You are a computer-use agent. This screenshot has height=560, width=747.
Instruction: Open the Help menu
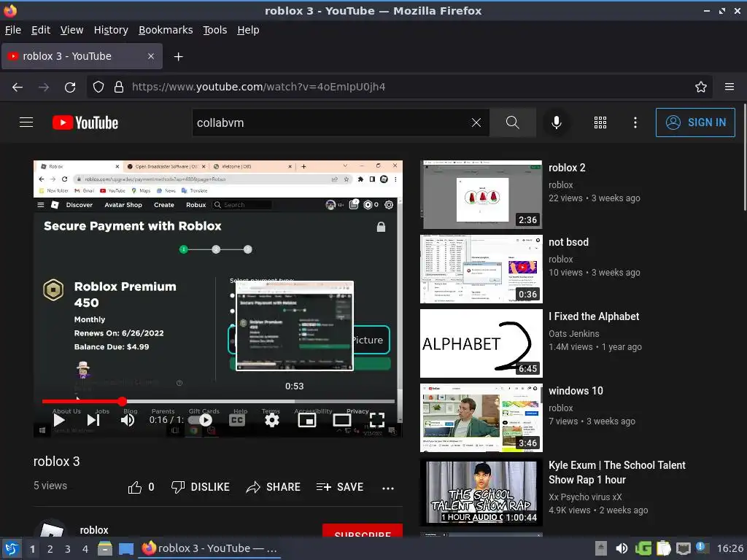(x=248, y=30)
